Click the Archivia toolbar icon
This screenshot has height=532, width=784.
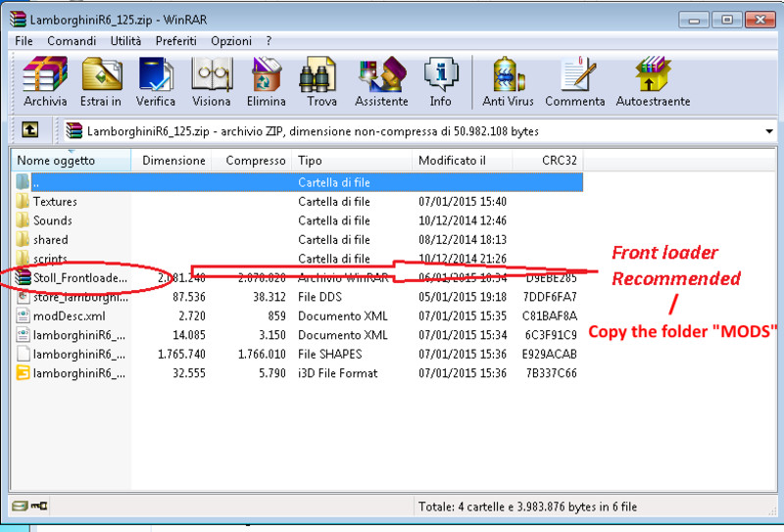(x=45, y=82)
